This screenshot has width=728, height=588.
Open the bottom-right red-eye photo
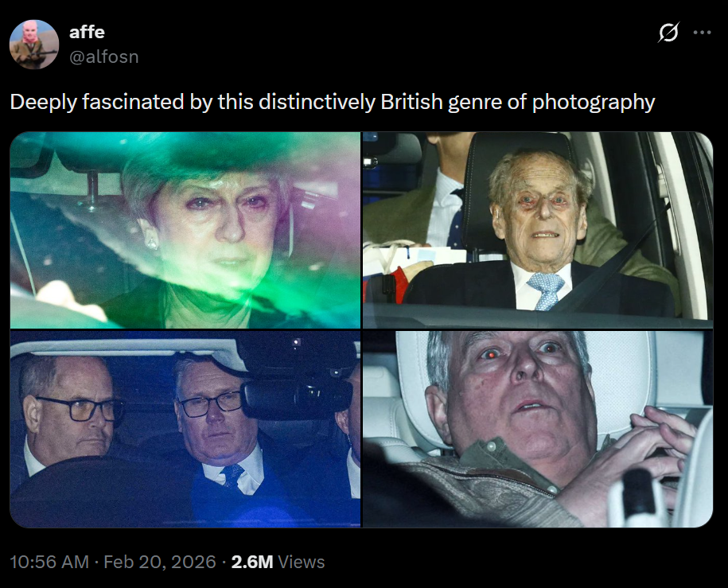538,429
